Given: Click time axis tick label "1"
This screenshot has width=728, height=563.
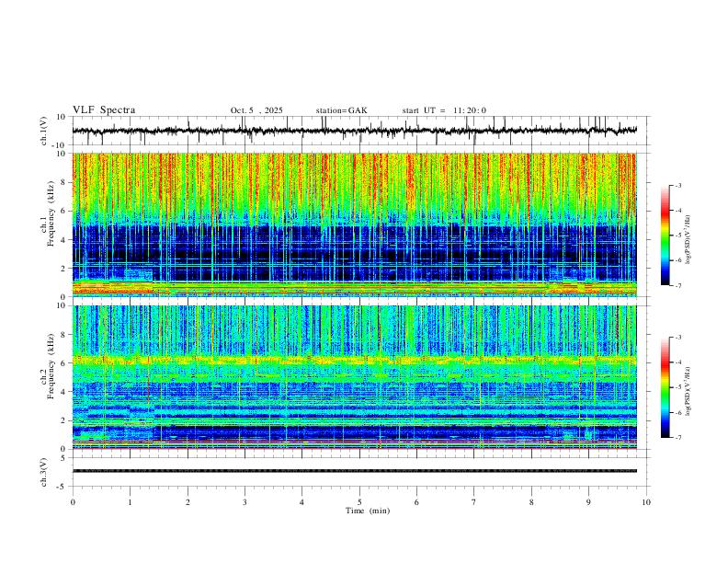Looking at the screenshot, I should point(130,502).
